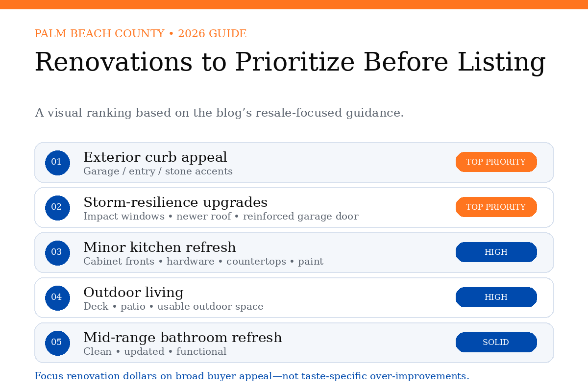This screenshot has height=392, width=588.
Task: Select the 03 number badge
Action: pyautogui.click(x=57, y=253)
